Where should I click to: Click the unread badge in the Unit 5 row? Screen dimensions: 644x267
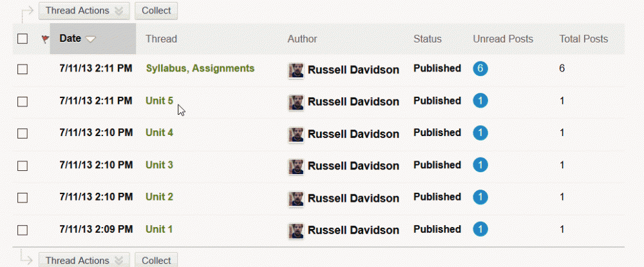480,101
